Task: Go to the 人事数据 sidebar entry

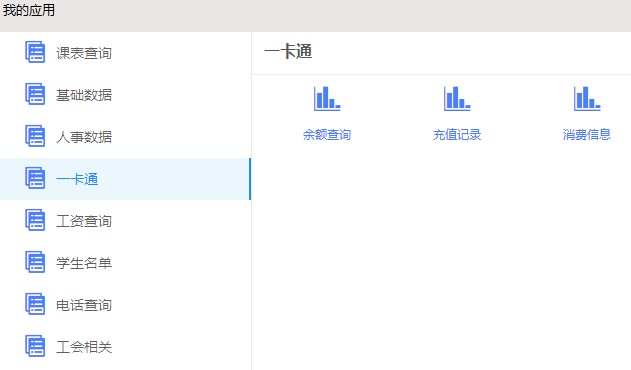Action: (125, 137)
